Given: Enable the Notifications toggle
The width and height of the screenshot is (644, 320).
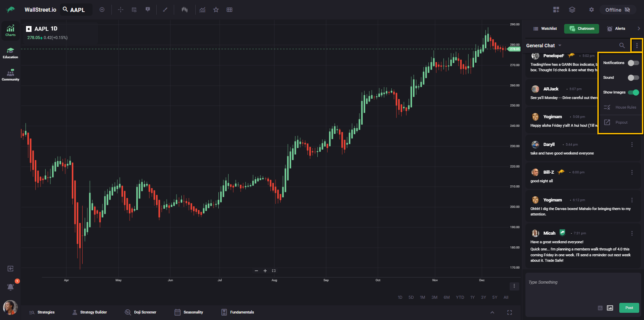Looking at the screenshot, I should [633, 63].
